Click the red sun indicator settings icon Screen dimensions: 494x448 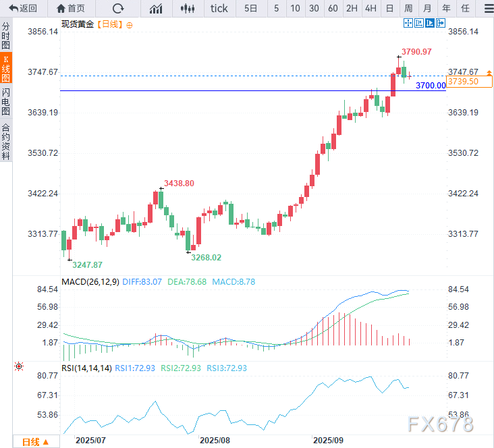[x=19, y=366]
